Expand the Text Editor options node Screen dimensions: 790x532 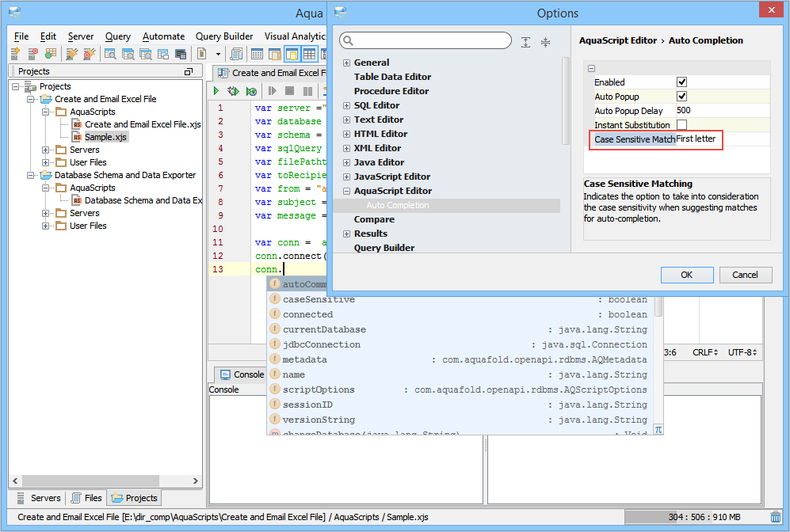pyautogui.click(x=346, y=120)
